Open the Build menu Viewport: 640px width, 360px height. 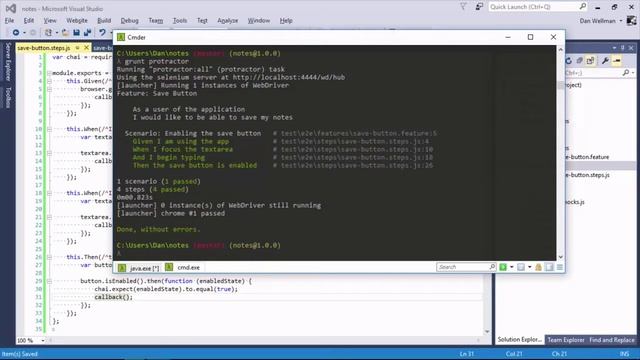[x=104, y=20]
